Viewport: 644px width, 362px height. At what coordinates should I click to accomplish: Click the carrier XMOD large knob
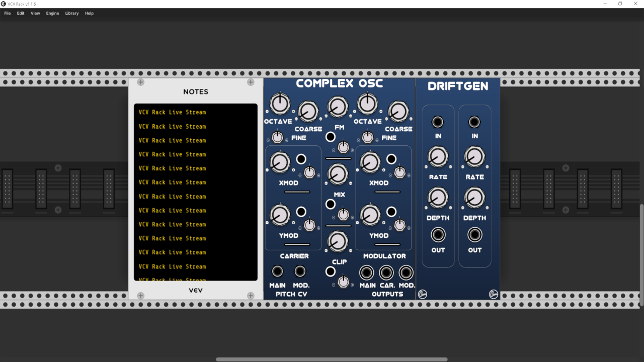(x=280, y=162)
